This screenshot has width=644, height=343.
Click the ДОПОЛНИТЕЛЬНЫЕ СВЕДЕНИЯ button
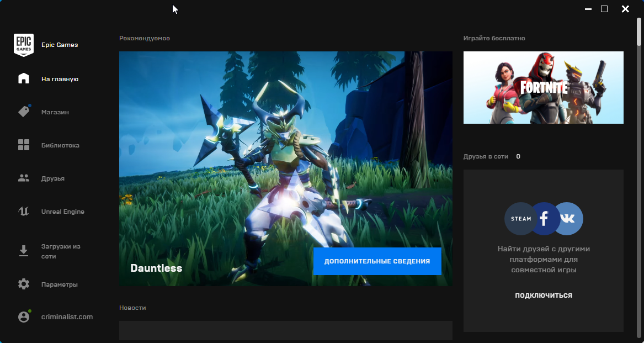(377, 261)
